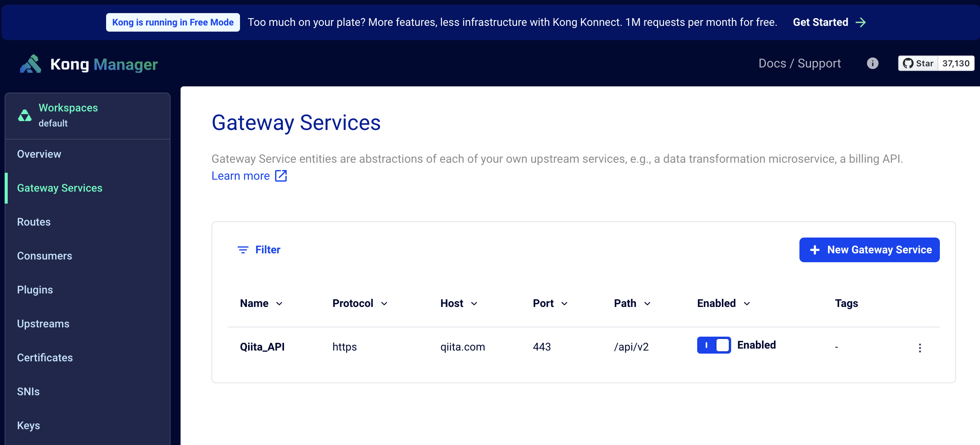Click the Filter lines icon
Image resolution: width=980 pixels, height=445 pixels.
[x=243, y=250]
